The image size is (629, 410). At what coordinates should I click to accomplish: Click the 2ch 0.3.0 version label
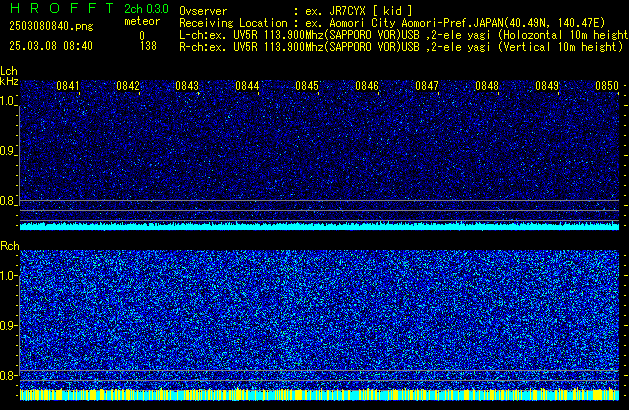tap(146, 9)
